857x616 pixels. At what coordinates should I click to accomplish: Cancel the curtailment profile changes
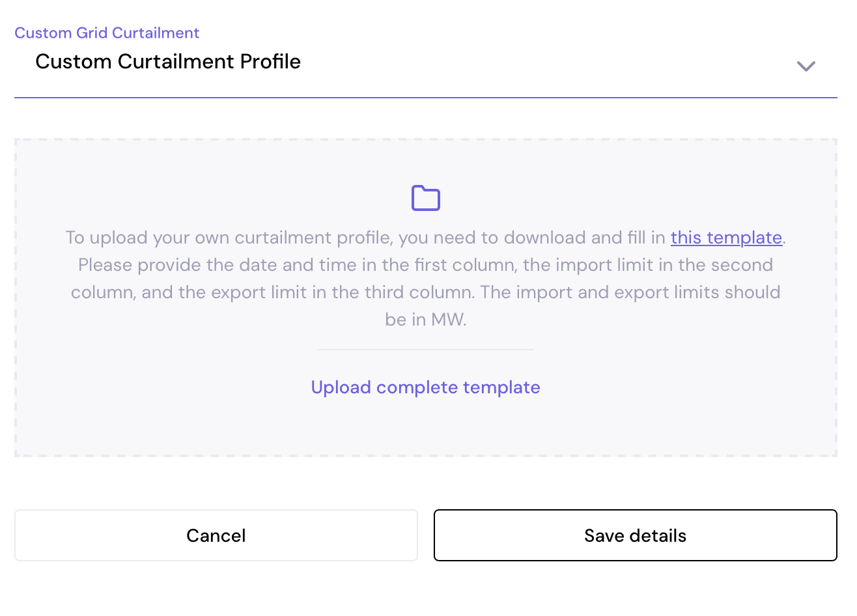(216, 535)
